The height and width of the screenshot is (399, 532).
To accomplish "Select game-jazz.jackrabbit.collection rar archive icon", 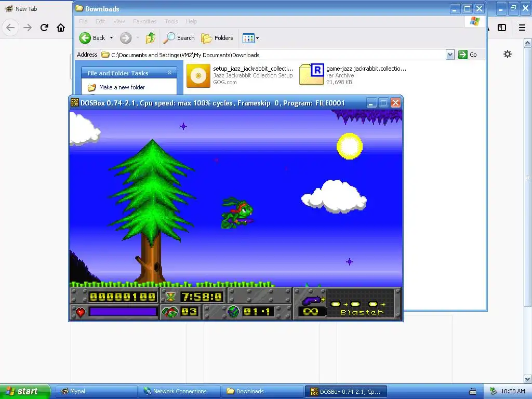I will (x=312, y=74).
